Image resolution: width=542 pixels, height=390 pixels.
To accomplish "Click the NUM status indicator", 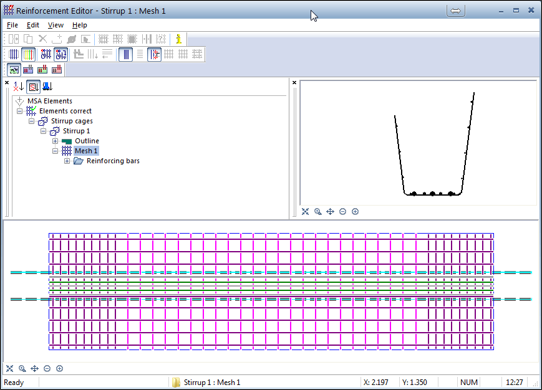I will [469, 382].
